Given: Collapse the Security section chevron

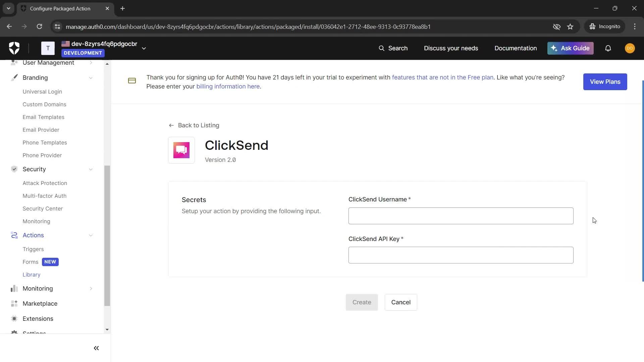Looking at the screenshot, I should click(91, 169).
